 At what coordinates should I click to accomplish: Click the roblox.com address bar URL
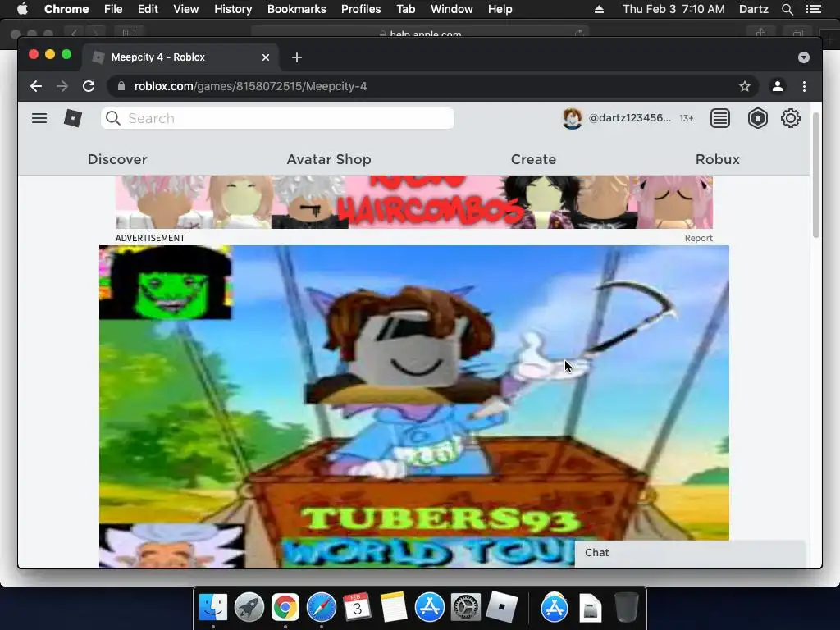[x=251, y=86]
